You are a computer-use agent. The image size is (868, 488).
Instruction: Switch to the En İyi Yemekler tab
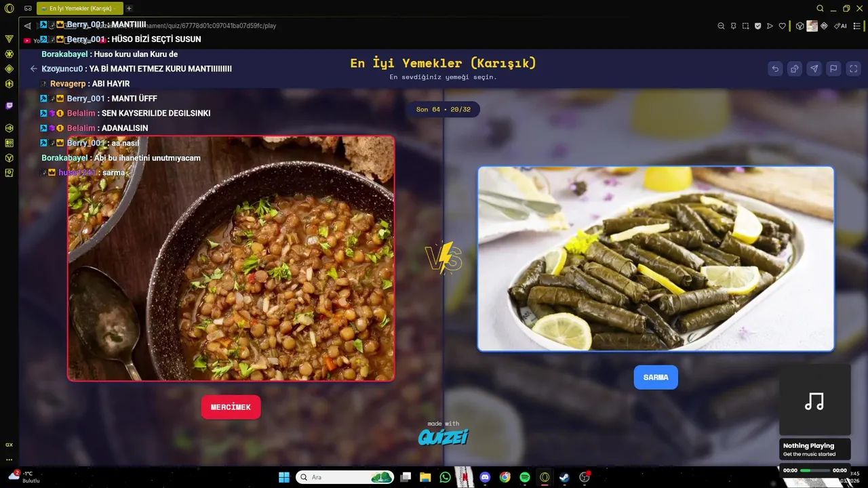[80, 8]
